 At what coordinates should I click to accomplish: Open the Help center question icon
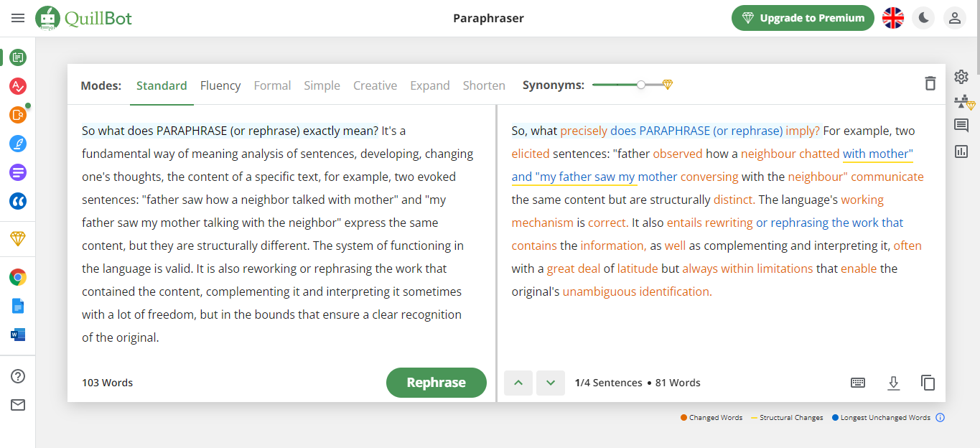[18, 376]
